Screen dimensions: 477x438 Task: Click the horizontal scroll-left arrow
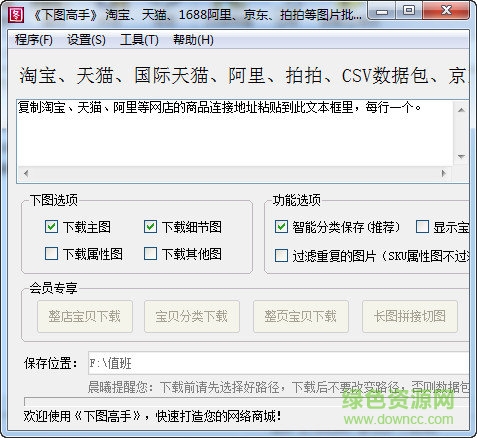(26, 173)
